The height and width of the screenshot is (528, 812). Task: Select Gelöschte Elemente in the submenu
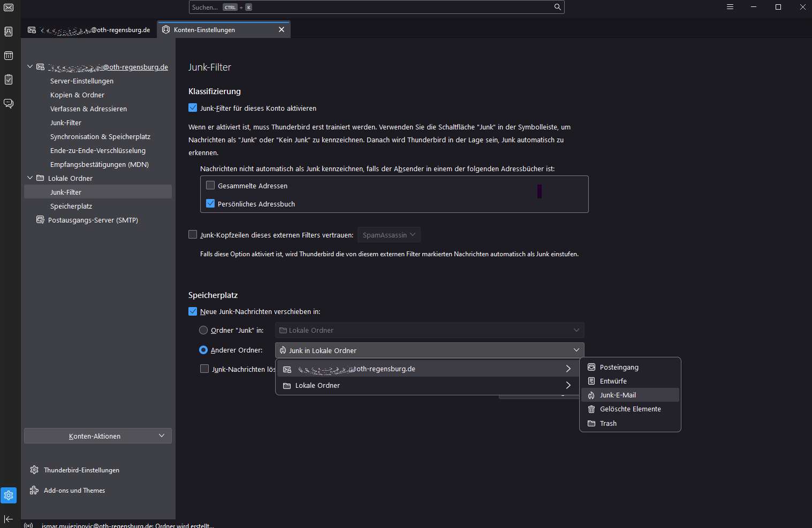click(630, 409)
